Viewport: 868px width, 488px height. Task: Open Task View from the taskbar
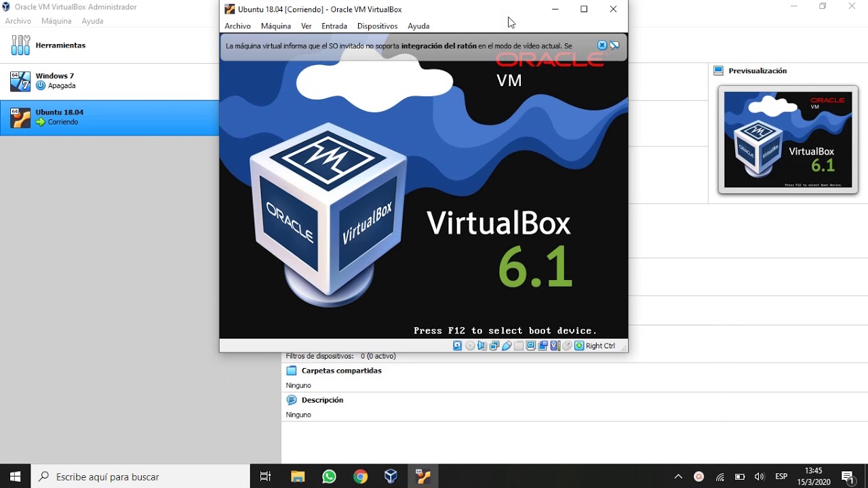(266, 476)
